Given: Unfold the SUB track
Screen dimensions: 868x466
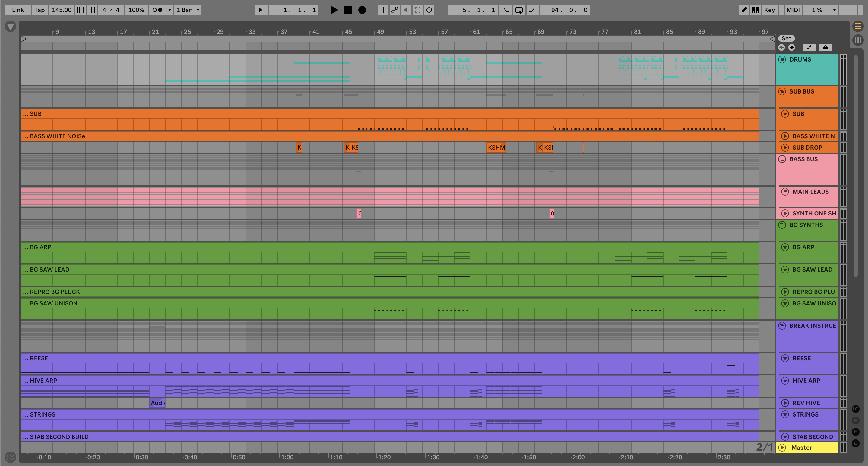Looking at the screenshot, I should click(x=785, y=114).
